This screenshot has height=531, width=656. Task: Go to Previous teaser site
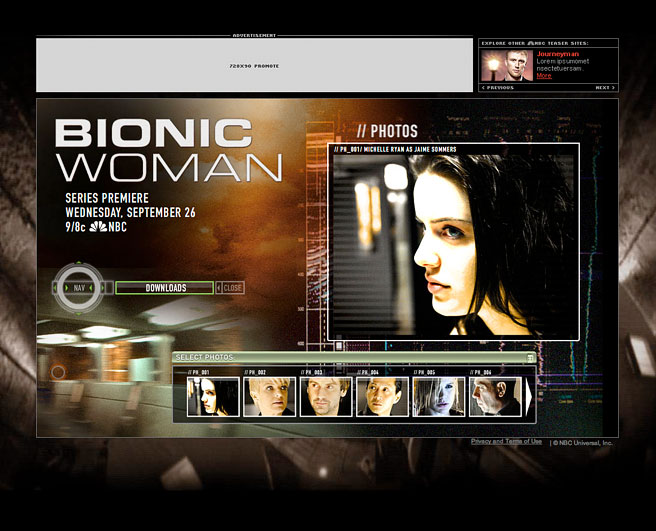(x=498, y=87)
